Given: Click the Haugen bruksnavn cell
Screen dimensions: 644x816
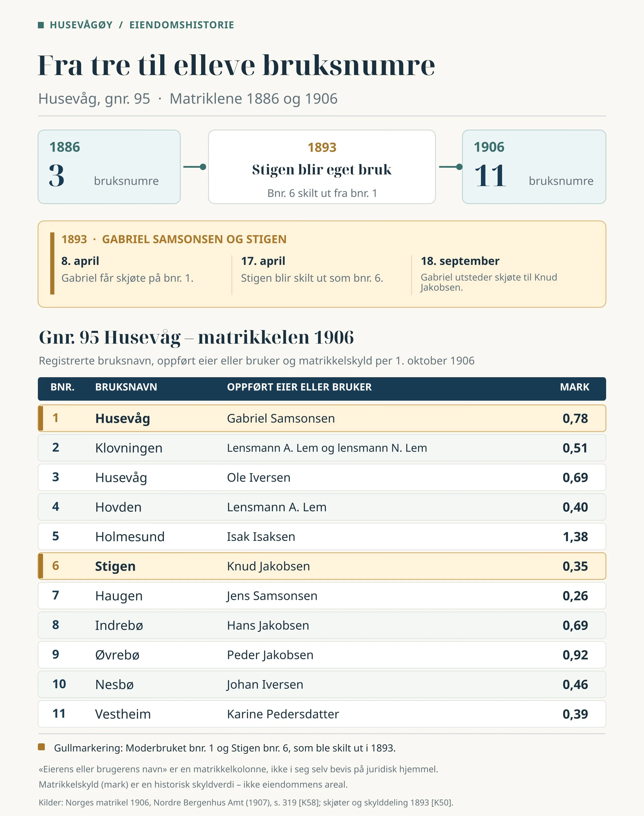Looking at the screenshot, I should pos(119,596).
